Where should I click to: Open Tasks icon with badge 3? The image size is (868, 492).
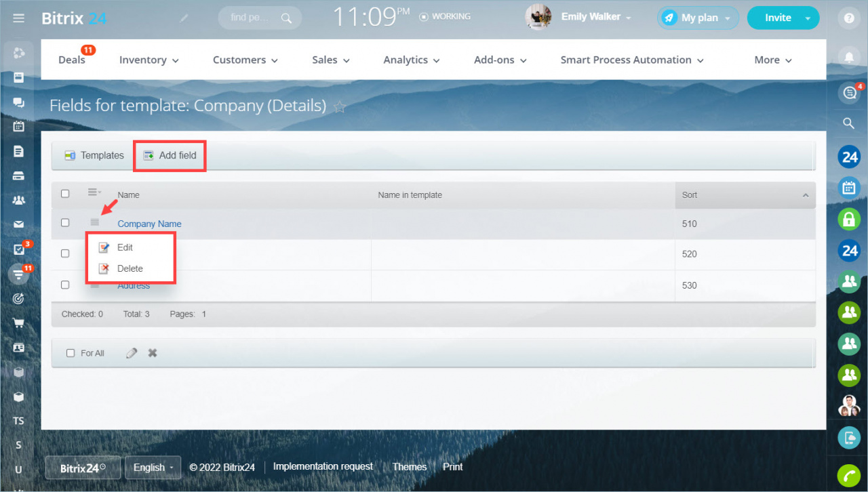19,249
